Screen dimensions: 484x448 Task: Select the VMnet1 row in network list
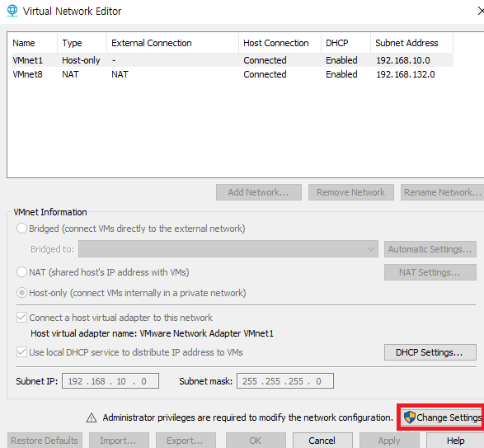click(233, 60)
